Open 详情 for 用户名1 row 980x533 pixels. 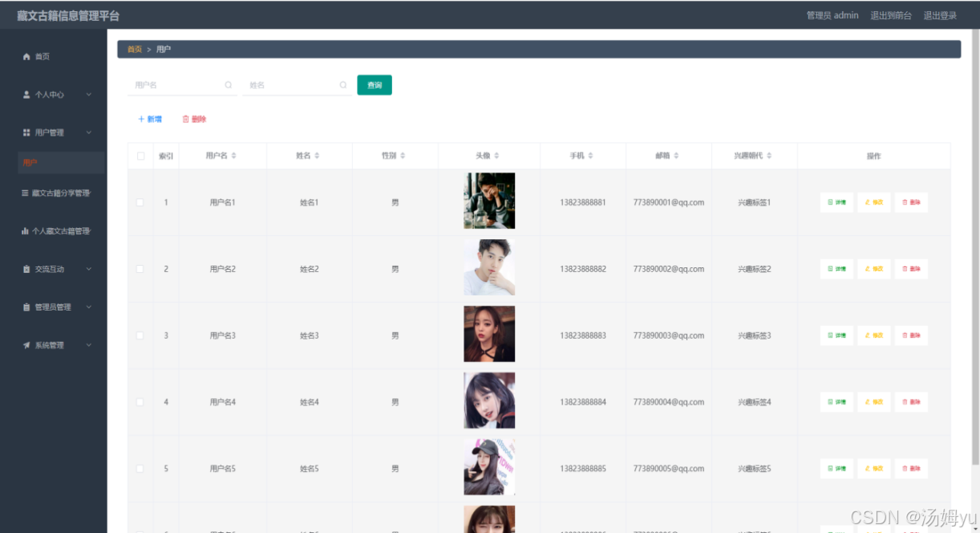coord(836,202)
